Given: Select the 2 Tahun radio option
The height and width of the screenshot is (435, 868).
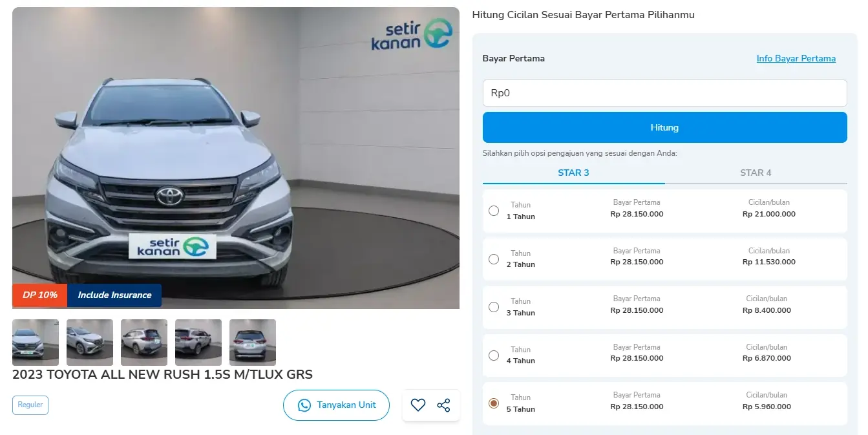Looking at the screenshot, I should (494, 259).
